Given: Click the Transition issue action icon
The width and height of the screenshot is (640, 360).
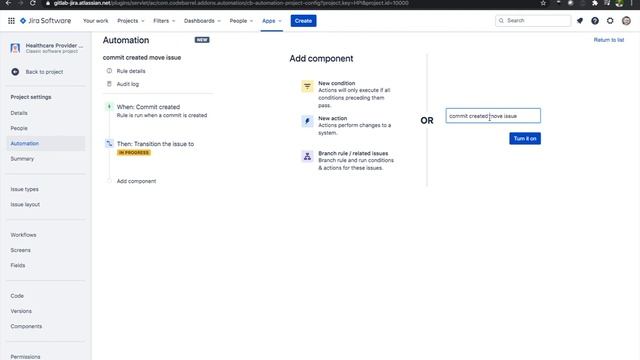Looking at the screenshot, I should pyautogui.click(x=109, y=144).
